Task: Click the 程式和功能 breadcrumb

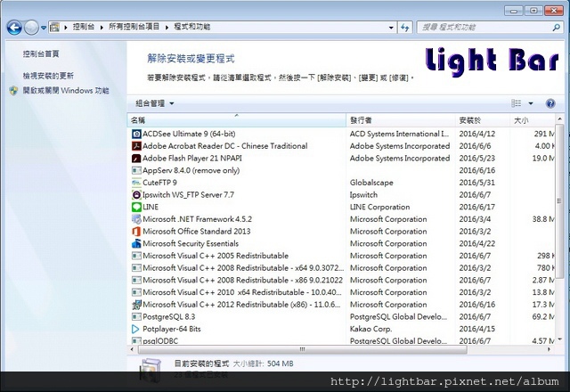Action: point(191,27)
